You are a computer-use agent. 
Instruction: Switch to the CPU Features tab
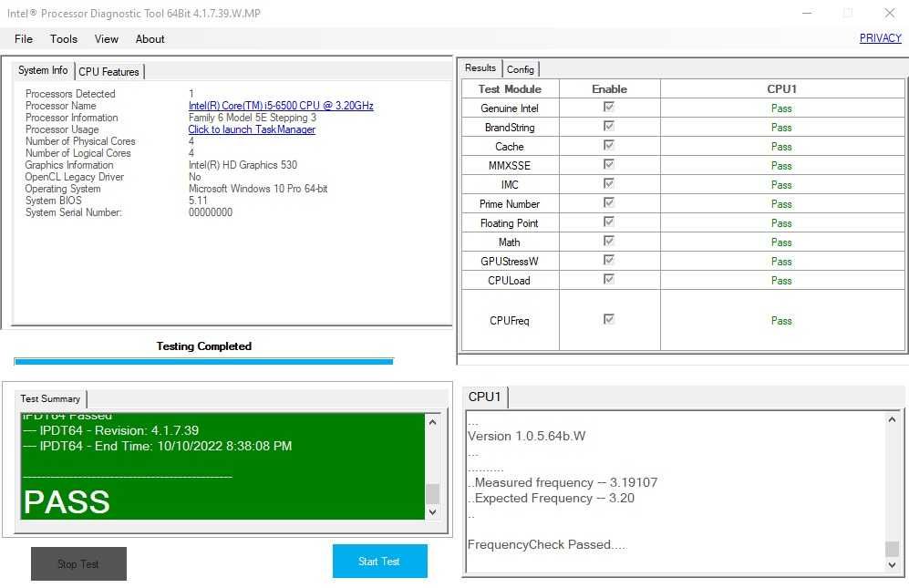click(109, 72)
